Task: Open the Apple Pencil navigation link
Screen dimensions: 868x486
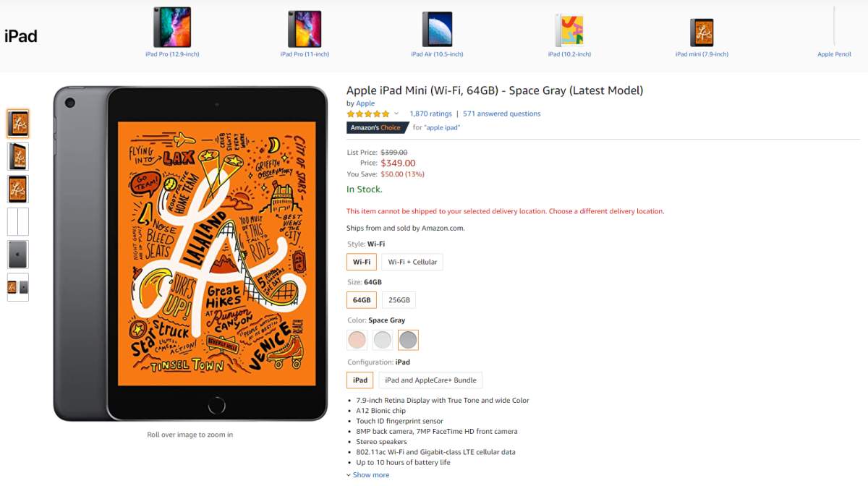Action: click(834, 54)
